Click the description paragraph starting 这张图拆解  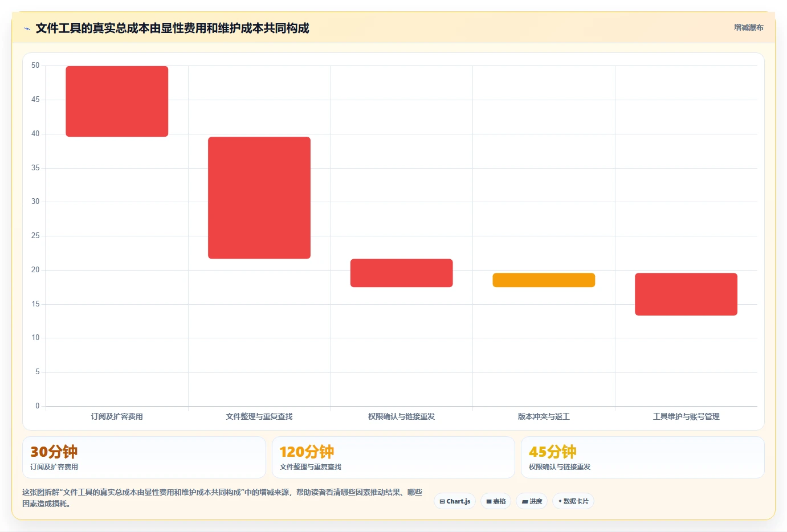[222, 498]
